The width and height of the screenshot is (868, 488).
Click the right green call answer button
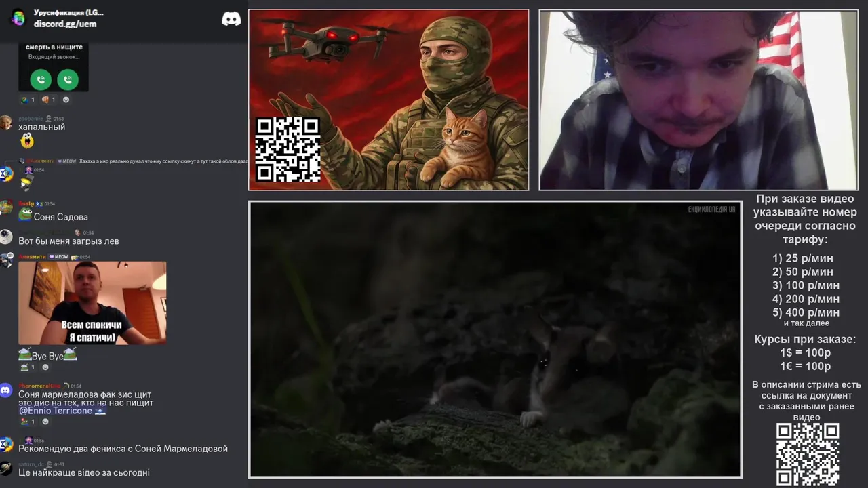[x=67, y=80]
